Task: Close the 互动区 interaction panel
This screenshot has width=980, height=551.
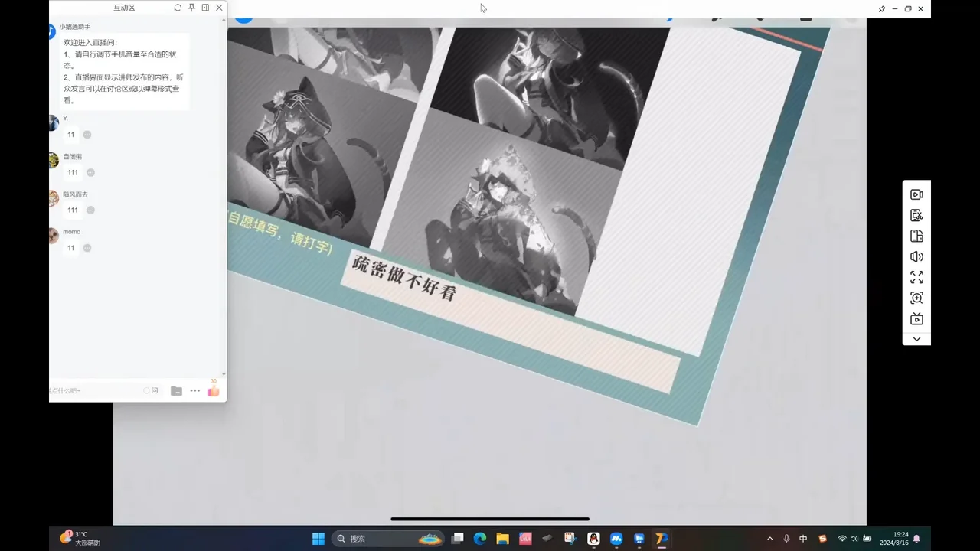Action: point(219,8)
